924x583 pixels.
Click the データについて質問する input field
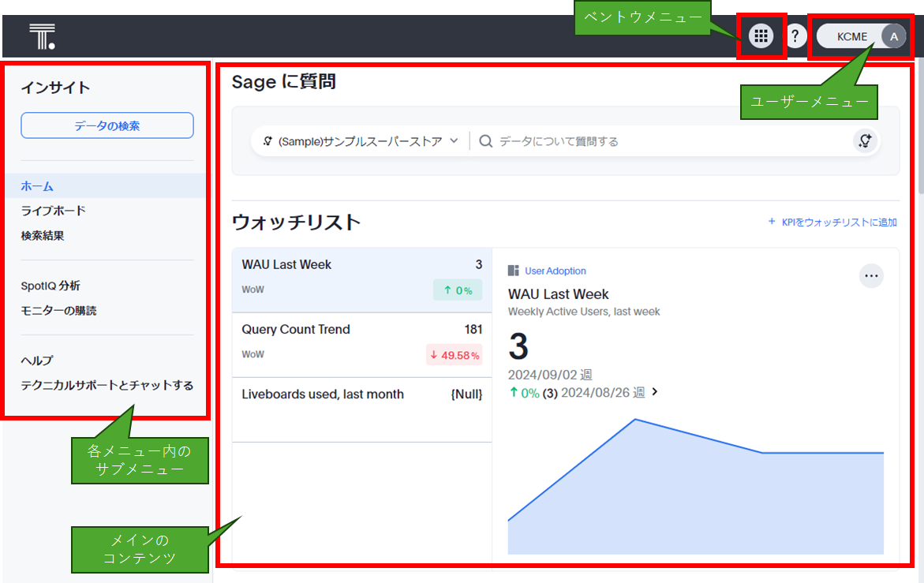pos(671,141)
